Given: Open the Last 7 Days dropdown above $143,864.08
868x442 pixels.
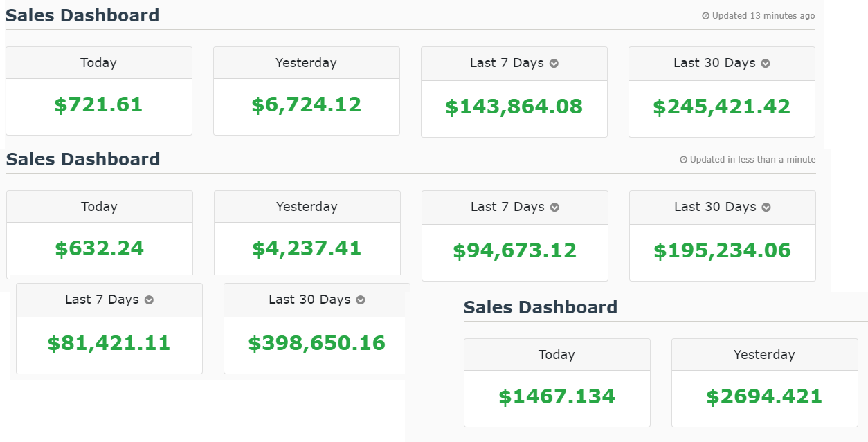Looking at the screenshot, I should 554,64.
